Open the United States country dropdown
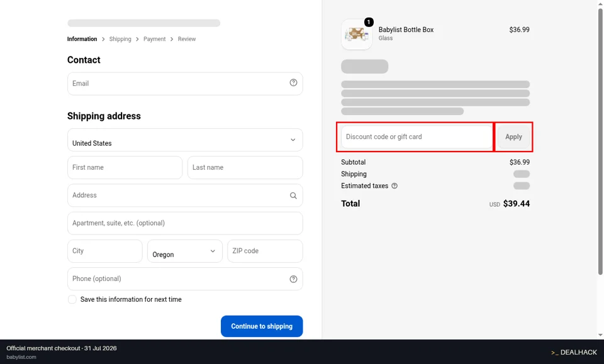Screen dimensions: 604x364 coord(185,140)
